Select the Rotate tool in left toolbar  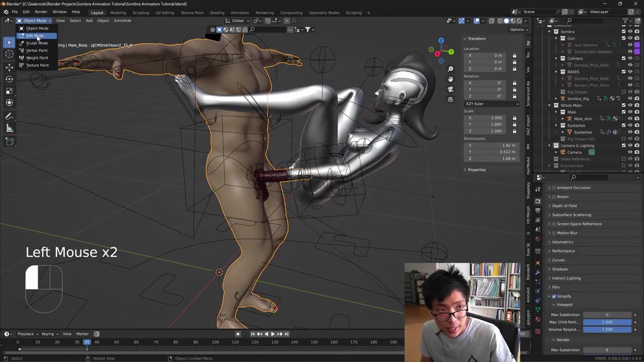(9, 79)
